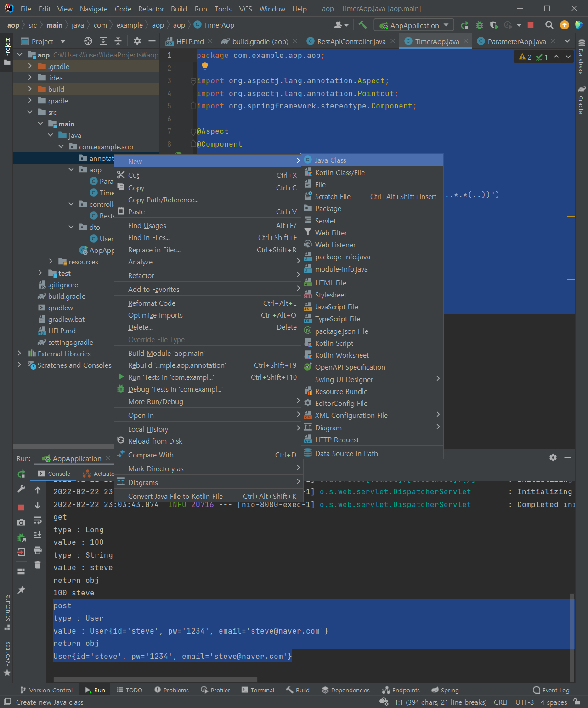Click the Up stack trace arrow in console

[x=38, y=490]
